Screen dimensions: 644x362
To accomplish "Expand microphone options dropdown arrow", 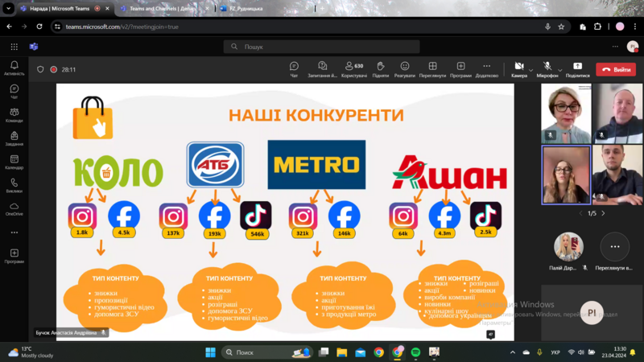I will [559, 70].
